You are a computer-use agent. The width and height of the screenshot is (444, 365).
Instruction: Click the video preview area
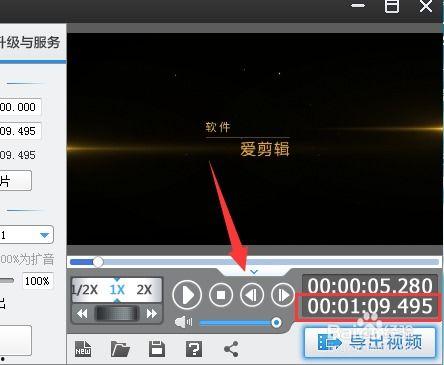255,139
